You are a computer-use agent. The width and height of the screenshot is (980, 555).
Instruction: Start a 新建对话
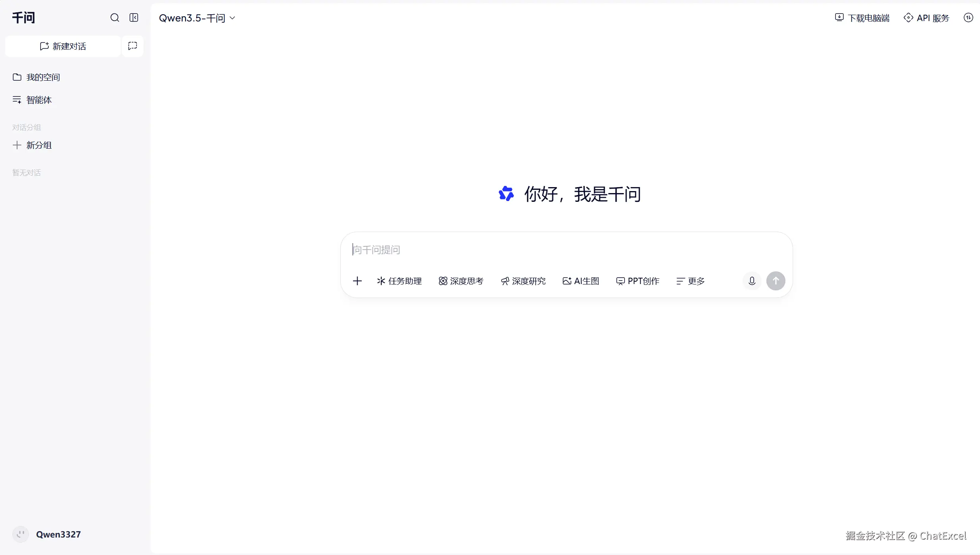coord(63,46)
